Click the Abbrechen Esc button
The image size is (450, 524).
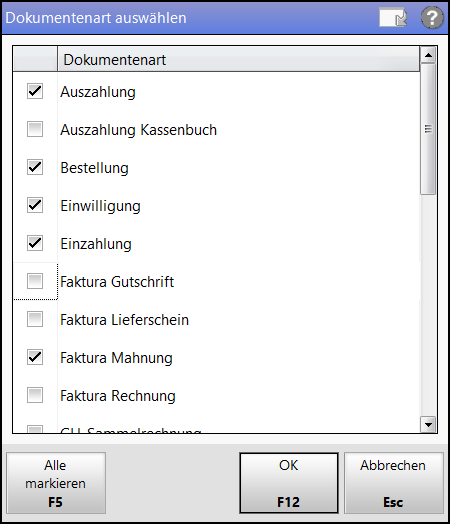pyautogui.click(x=394, y=483)
